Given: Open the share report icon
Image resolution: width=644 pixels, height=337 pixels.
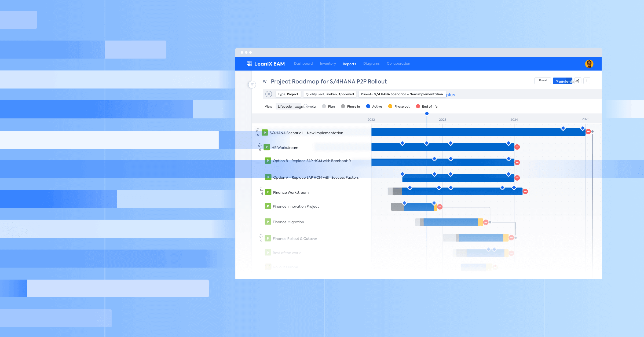Looking at the screenshot, I should click(x=578, y=81).
